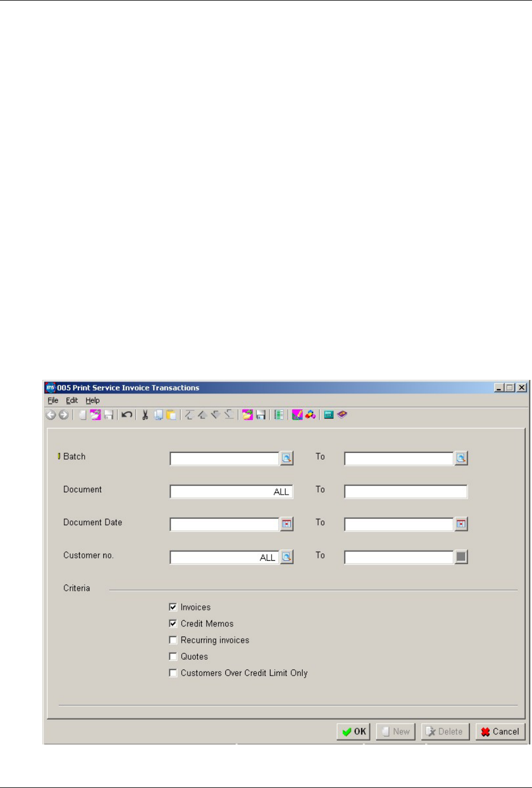This screenshot has width=532, height=788.
Task: Click the Customer no. label
Action: (x=89, y=555)
